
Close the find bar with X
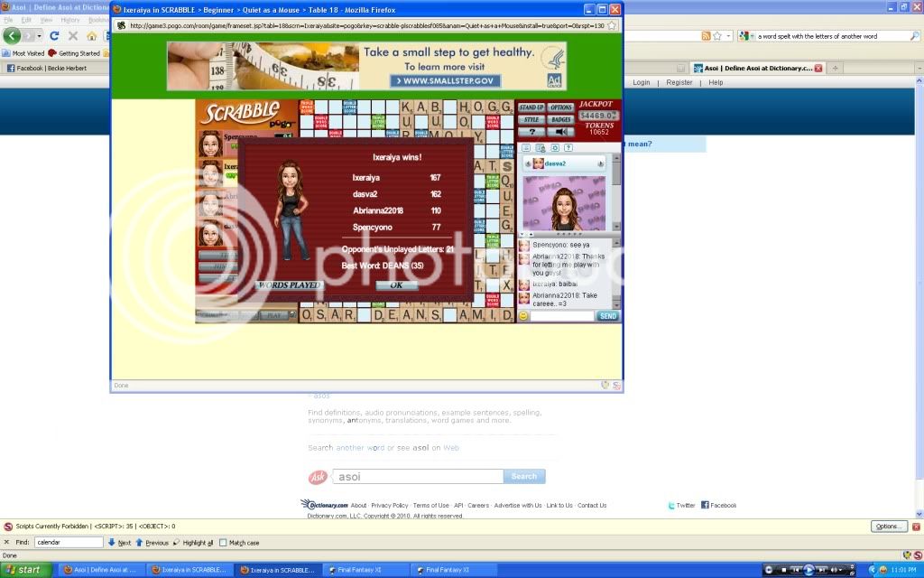[x=8, y=543]
